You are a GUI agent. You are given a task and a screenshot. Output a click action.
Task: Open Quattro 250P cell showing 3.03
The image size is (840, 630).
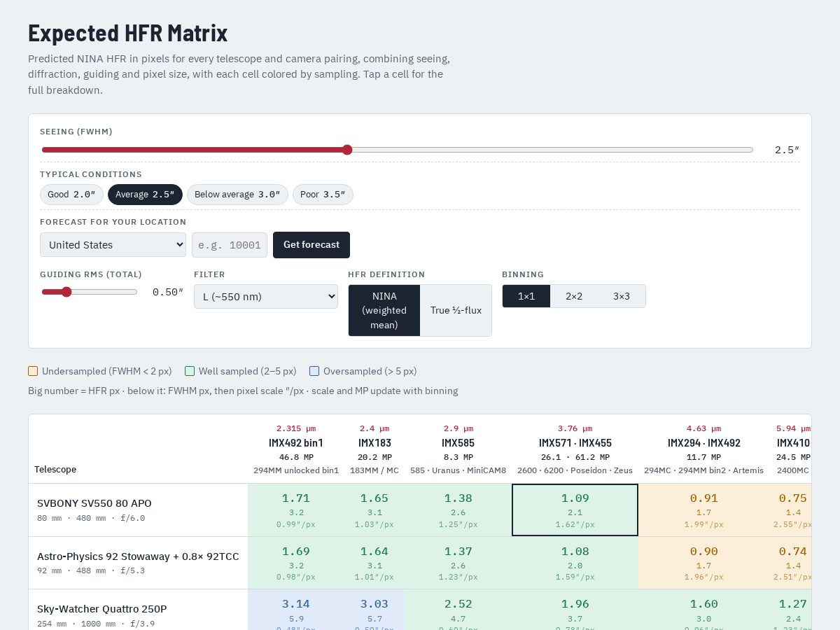pos(374,610)
